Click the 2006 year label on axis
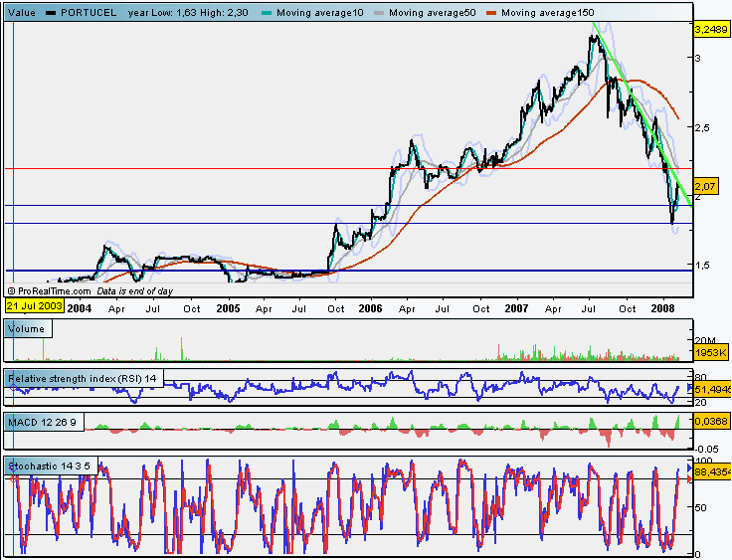Image resolution: width=732 pixels, height=560 pixels. coord(370,308)
